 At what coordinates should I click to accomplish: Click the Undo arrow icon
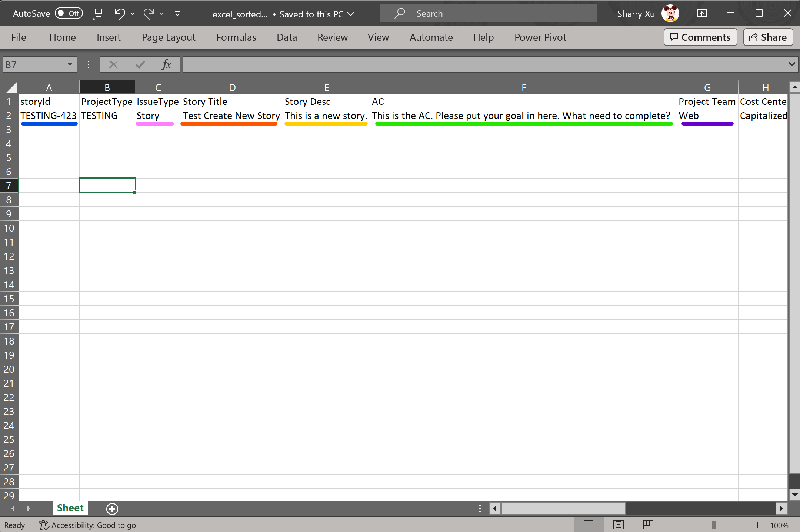click(119, 14)
